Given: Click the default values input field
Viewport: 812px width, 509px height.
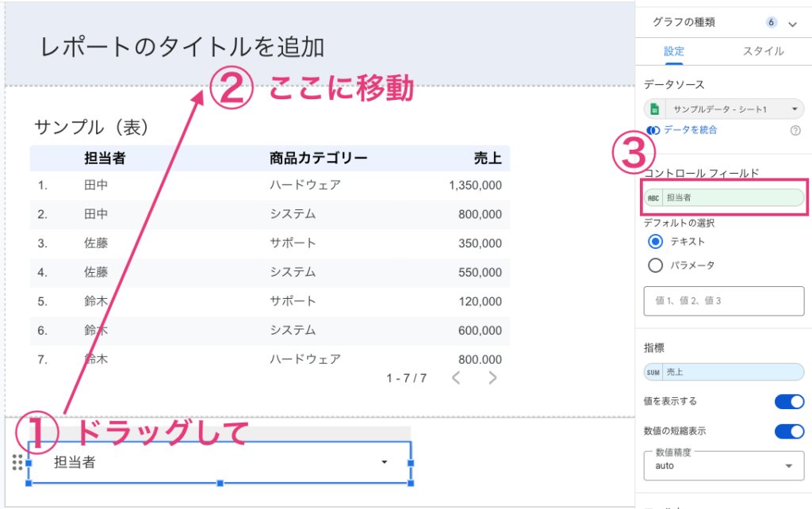Looking at the screenshot, I should tap(724, 301).
